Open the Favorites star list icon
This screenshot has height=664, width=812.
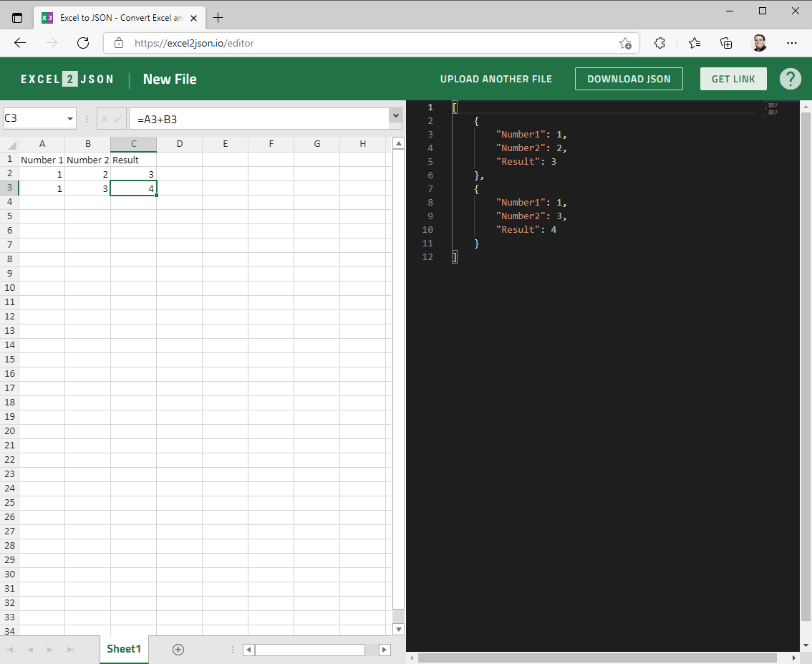694,43
